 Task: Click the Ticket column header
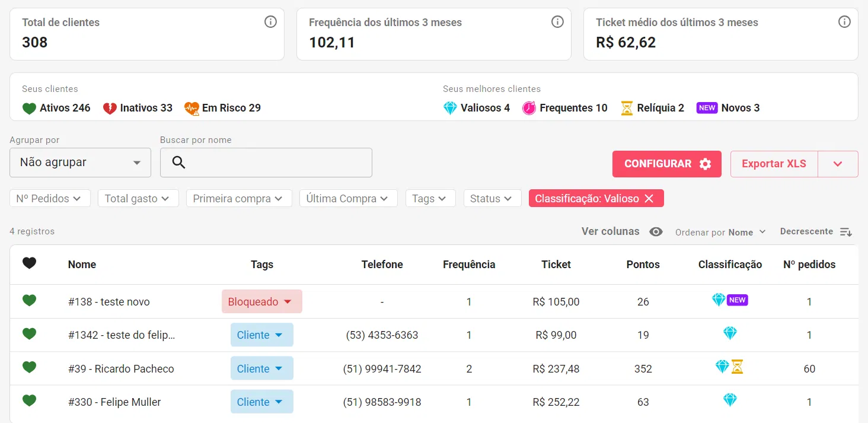[x=556, y=265]
